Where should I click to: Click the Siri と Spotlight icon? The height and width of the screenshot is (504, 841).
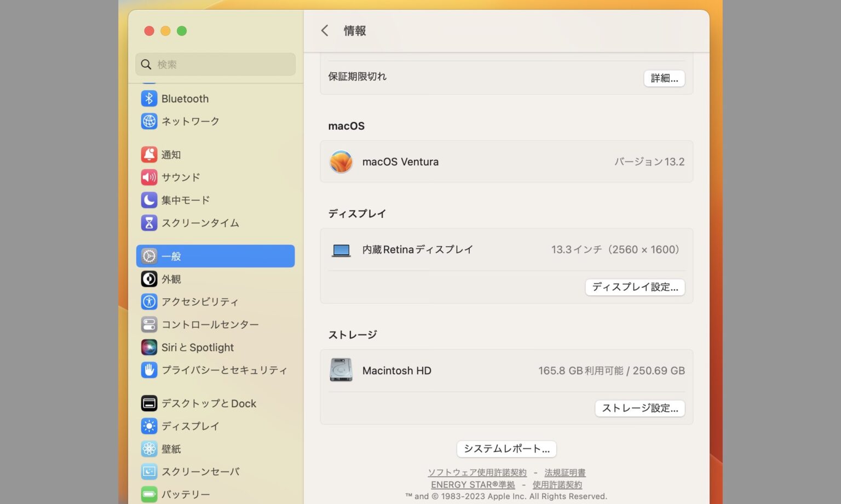pyautogui.click(x=149, y=347)
